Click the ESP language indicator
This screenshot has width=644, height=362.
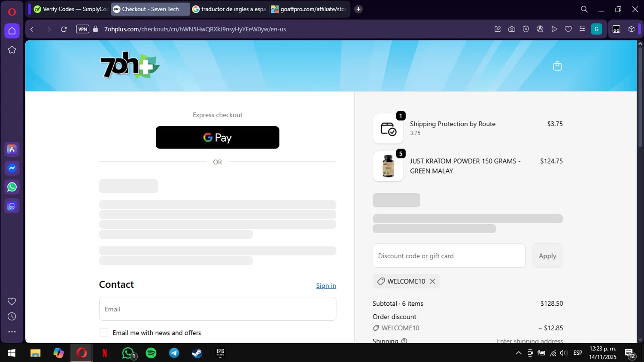tap(578, 353)
